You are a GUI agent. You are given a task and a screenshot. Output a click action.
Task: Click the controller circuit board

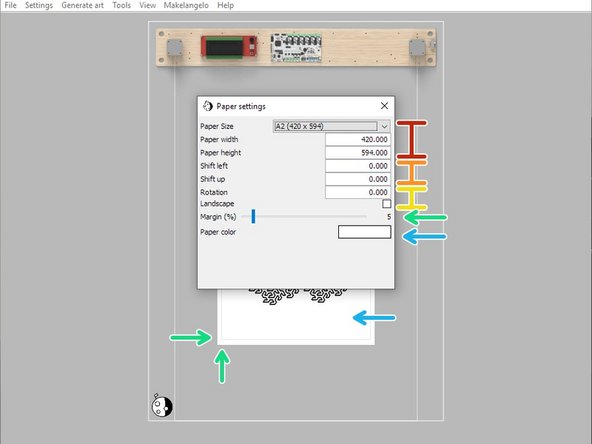pyautogui.click(x=296, y=48)
